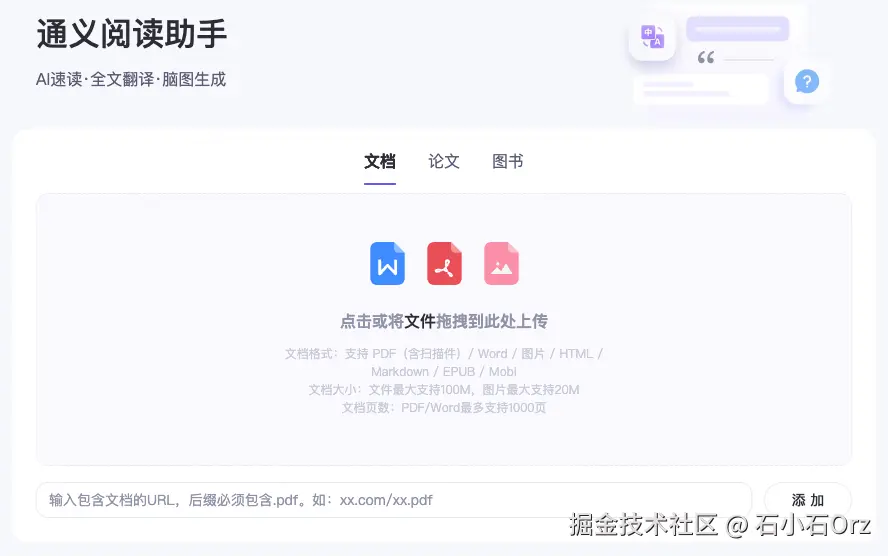The width and height of the screenshot is (888, 556).
Task: Click the 文档页数 page limit line
Action: (444, 408)
